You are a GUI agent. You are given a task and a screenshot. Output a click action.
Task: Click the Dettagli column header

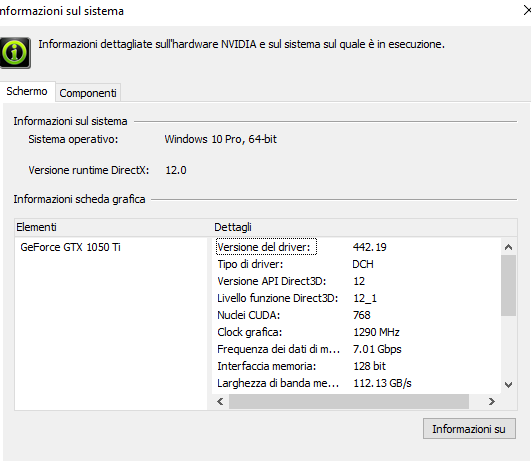(365, 227)
